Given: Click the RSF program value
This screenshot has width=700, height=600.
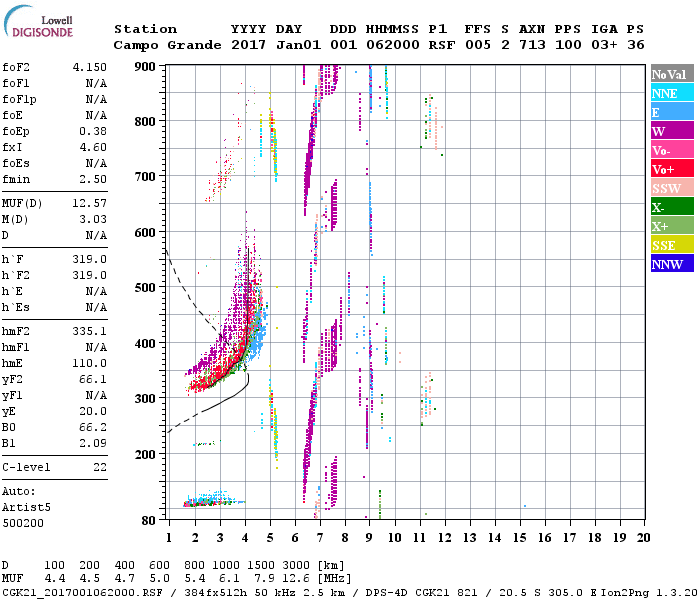Looking at the screenshot, I should (442, 45).
